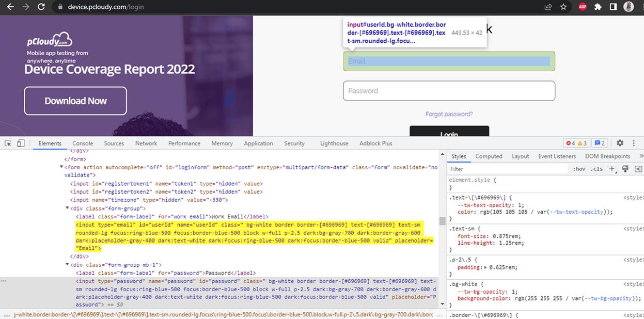Add a new style rule with plus
This screenshot has height=319, width=644.
pyautogui.click(x=612, y=169)
